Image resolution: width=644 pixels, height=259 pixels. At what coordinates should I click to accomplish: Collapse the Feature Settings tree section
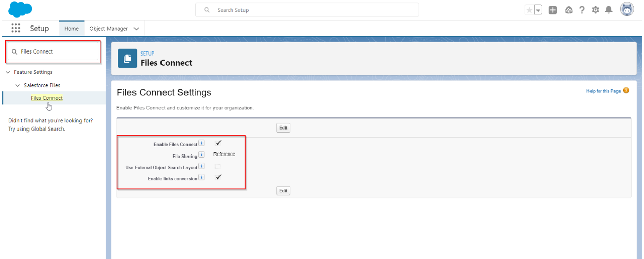[8, 72]
